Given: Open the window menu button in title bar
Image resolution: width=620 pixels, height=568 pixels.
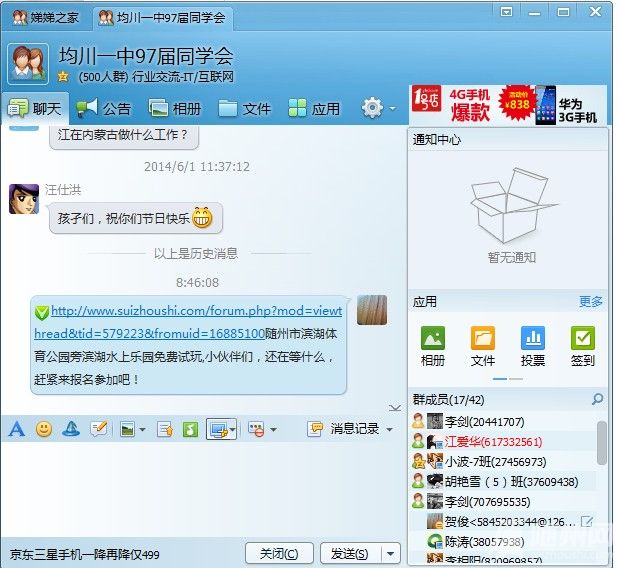Looking at the screenshot, I should click(506, 12).
